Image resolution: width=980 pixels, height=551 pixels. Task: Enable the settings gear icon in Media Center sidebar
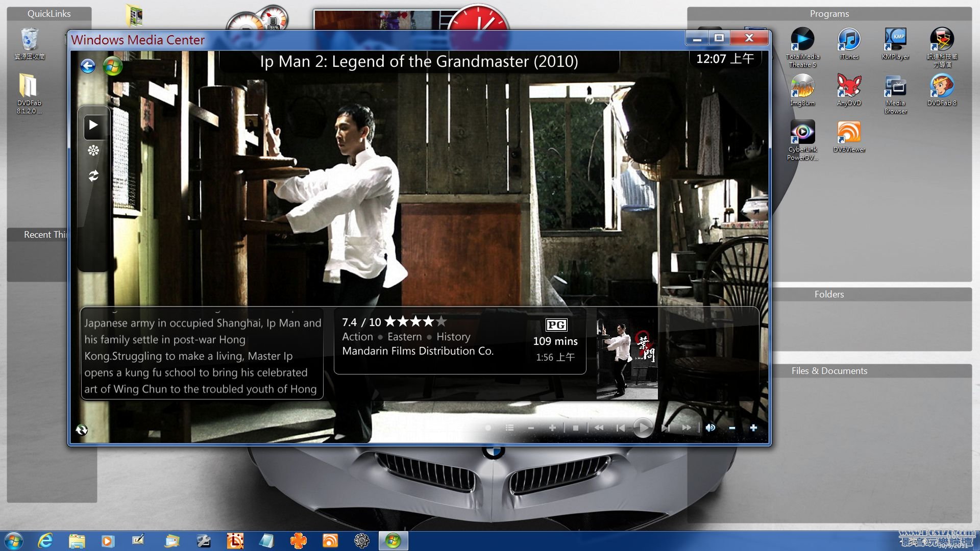point(92,149)
